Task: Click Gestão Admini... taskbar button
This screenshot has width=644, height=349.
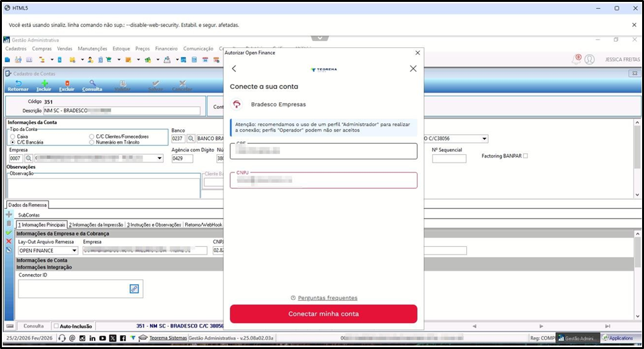Action: (578, 338)
